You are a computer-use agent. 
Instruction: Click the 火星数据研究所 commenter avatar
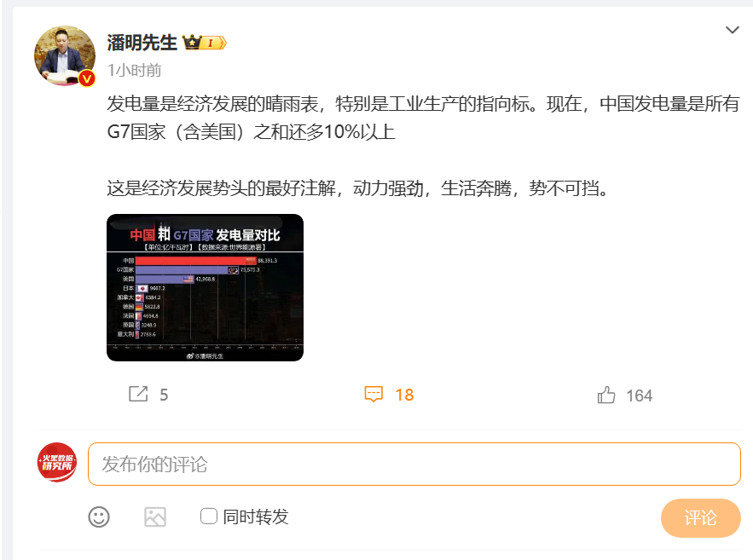pyautogui.click(x=57, y=463)
